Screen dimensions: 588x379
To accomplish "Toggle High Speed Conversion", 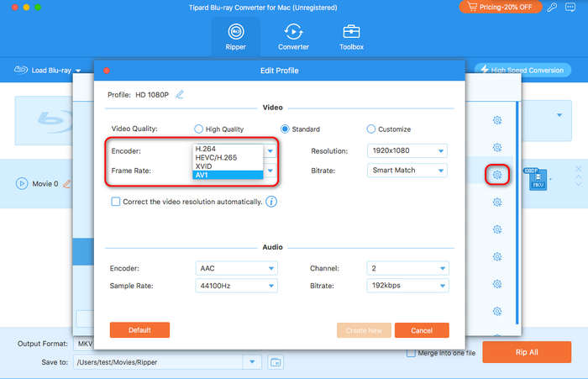I will pos(522,70).
